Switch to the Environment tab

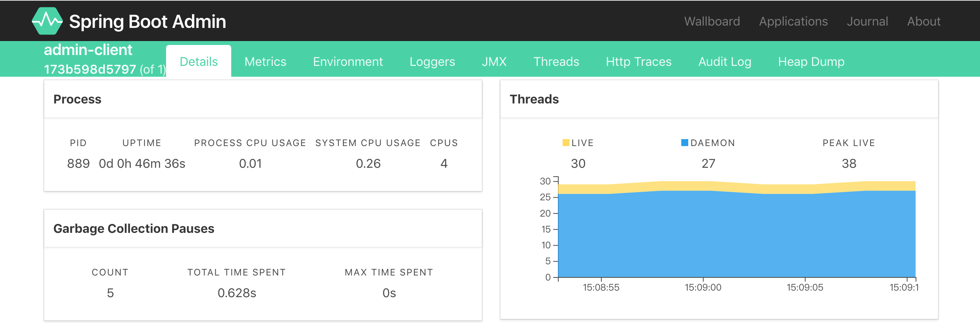(348, 62)
